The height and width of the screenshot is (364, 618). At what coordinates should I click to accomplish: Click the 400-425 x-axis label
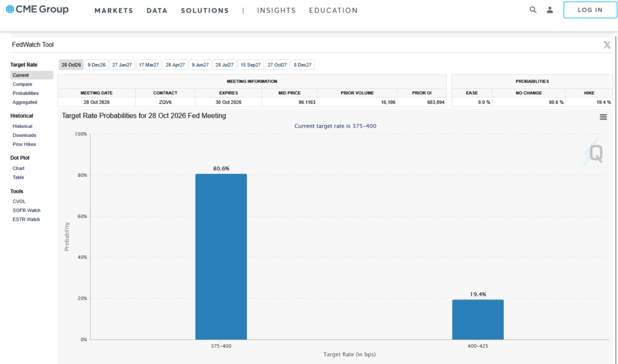click(x=478, y=346)
